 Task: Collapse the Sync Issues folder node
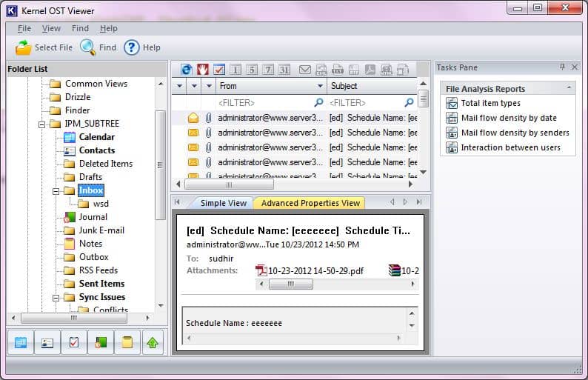point(56,299)
